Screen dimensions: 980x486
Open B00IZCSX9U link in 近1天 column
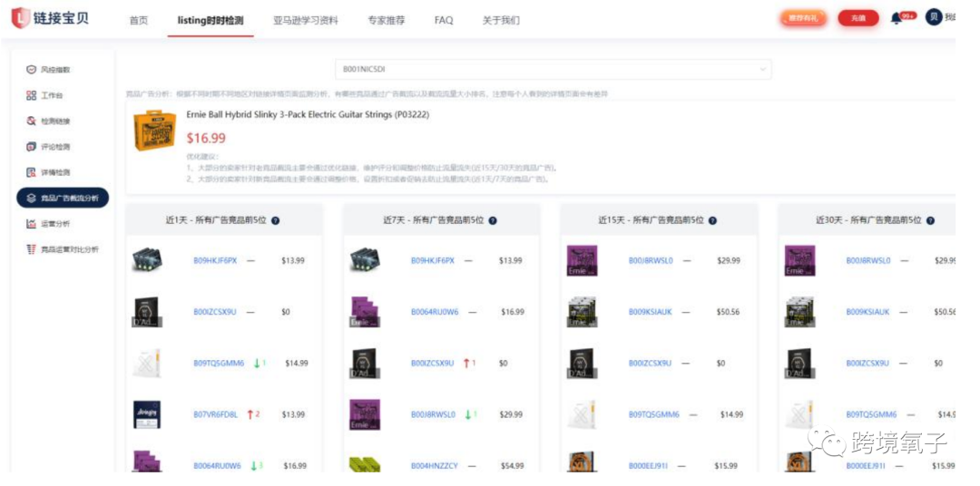(x=215, y=312)
